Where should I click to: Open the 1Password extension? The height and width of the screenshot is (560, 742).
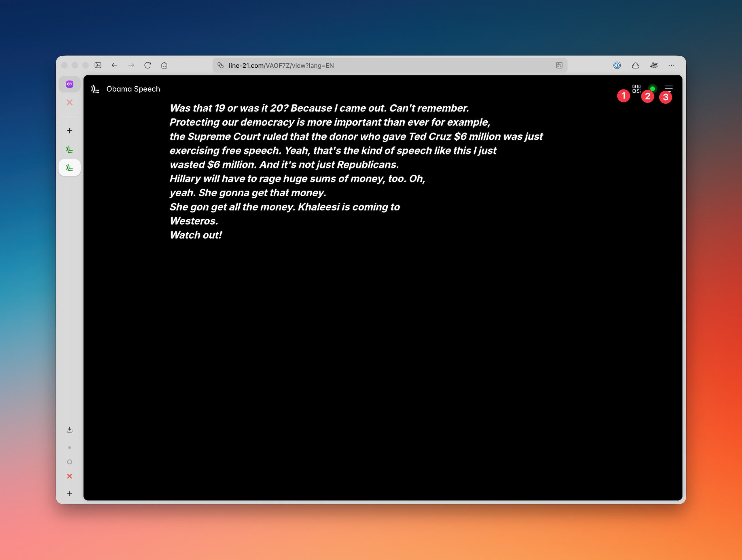(x=616, y=65)
